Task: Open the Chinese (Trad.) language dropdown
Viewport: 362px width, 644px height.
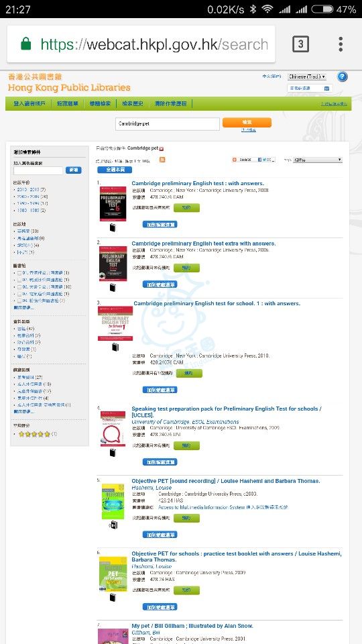Action: point(306,76)
